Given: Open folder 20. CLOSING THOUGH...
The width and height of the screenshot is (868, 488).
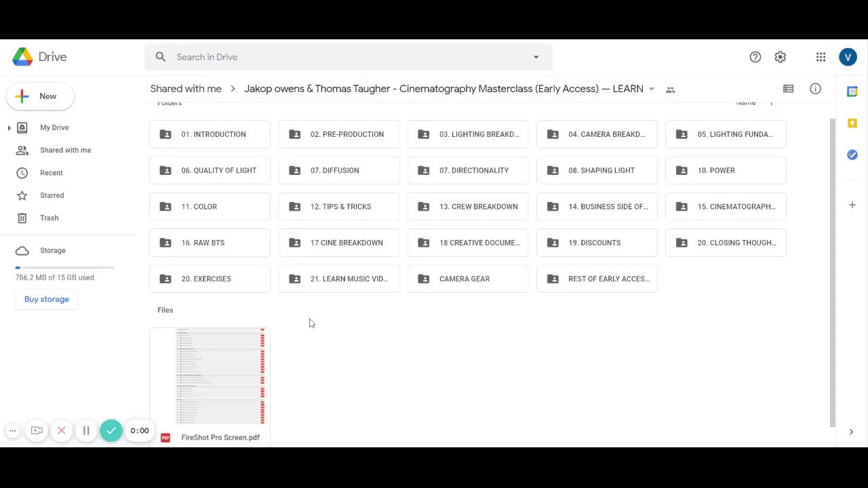Looking at the screenshot, I should point(726,243).
